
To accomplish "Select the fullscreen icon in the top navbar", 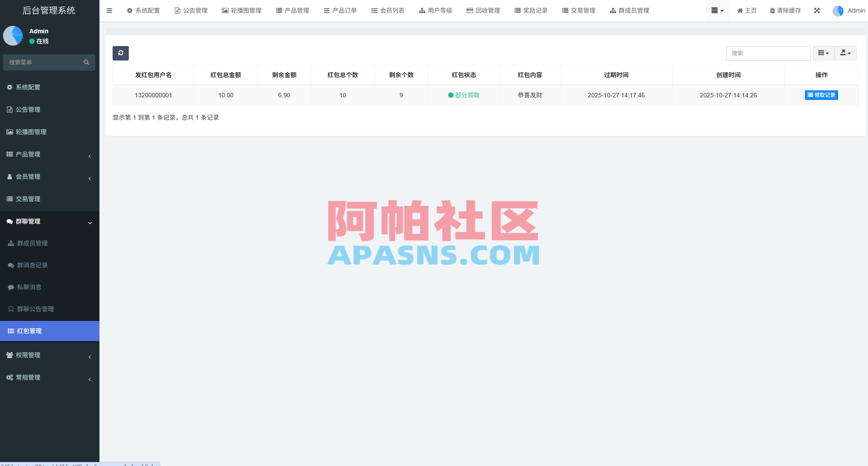I will point(817,10).
